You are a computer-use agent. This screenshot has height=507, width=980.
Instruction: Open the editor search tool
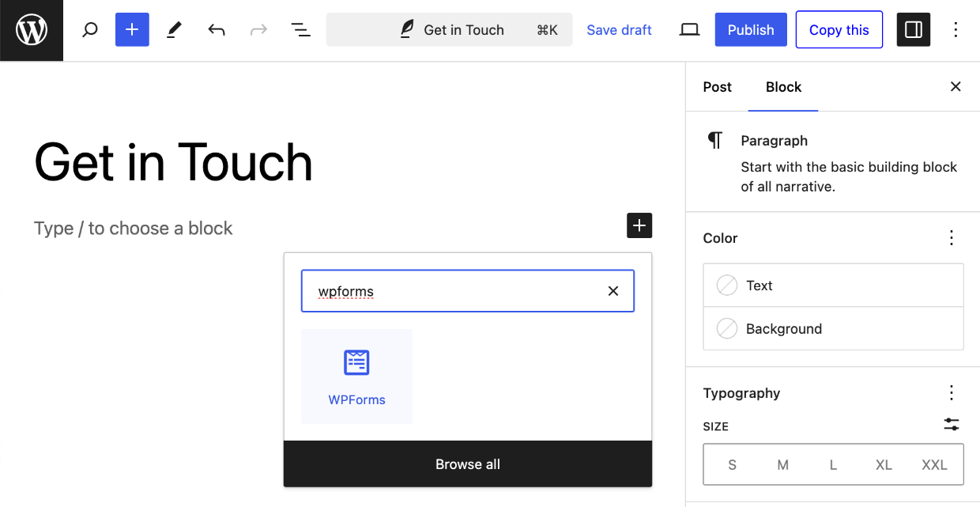pyautogui.click(x=89, y=29)
